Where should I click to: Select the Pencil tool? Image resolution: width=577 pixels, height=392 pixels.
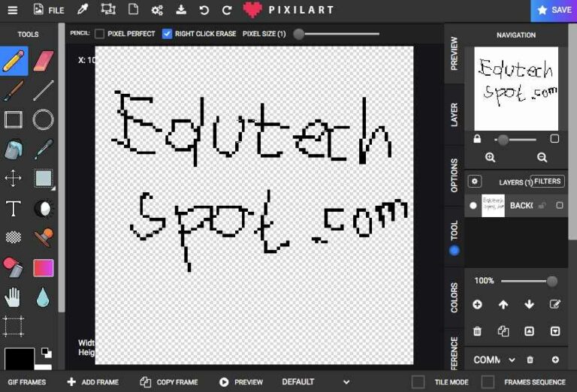pyautogui.click(x=14, y=61)
